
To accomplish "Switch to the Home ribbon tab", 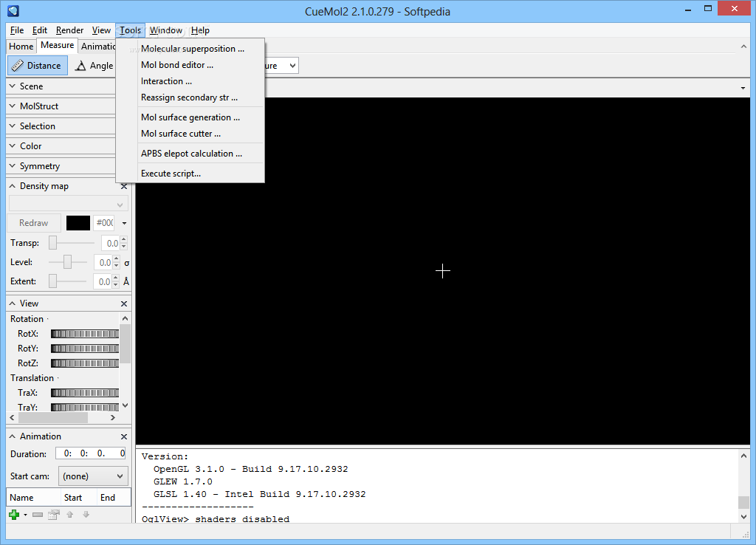I will (x=21, y=47).
